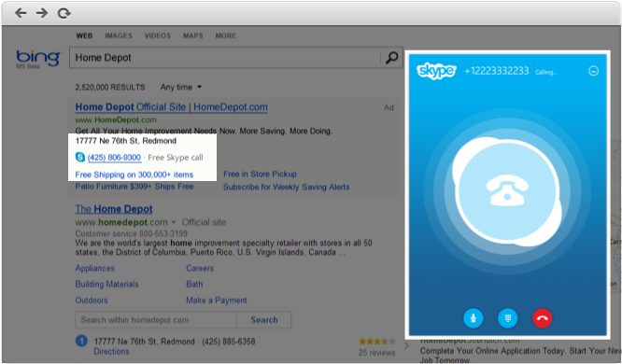622x364 pixels.
Task: Click the +12223332233 number in Skype
Action: click(x=497, y=71)
